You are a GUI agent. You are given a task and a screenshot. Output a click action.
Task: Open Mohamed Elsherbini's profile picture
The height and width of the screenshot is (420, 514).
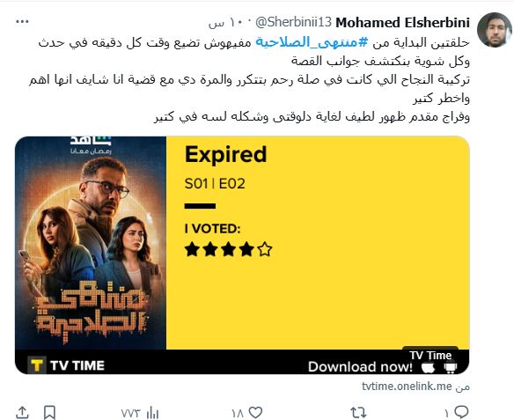(x=494, y=30)
